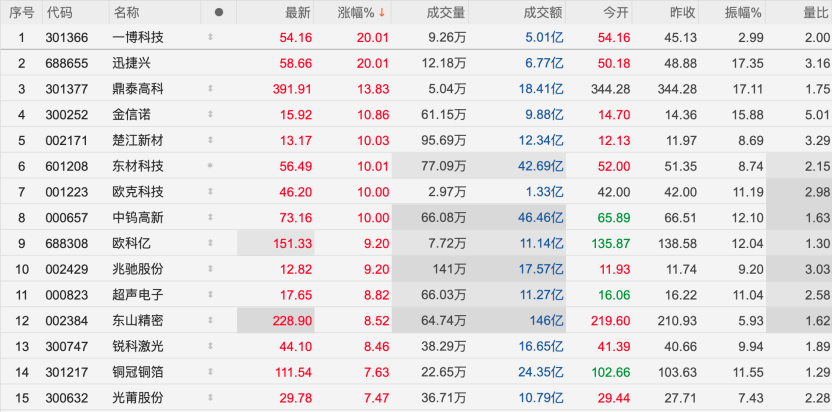Viewport: 832px width, 412px height.
Task: Click the marker icon beside 一博科技
Action: (210, 38)
